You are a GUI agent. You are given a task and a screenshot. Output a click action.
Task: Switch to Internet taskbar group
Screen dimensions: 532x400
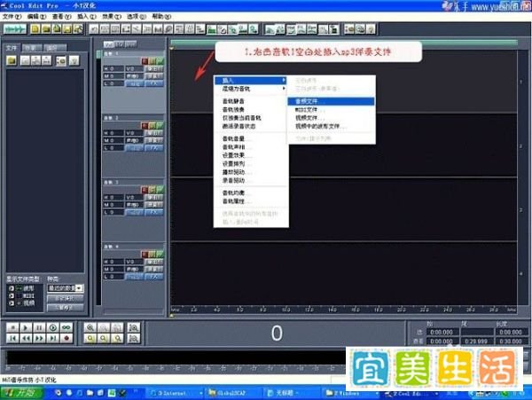(176, 393)
